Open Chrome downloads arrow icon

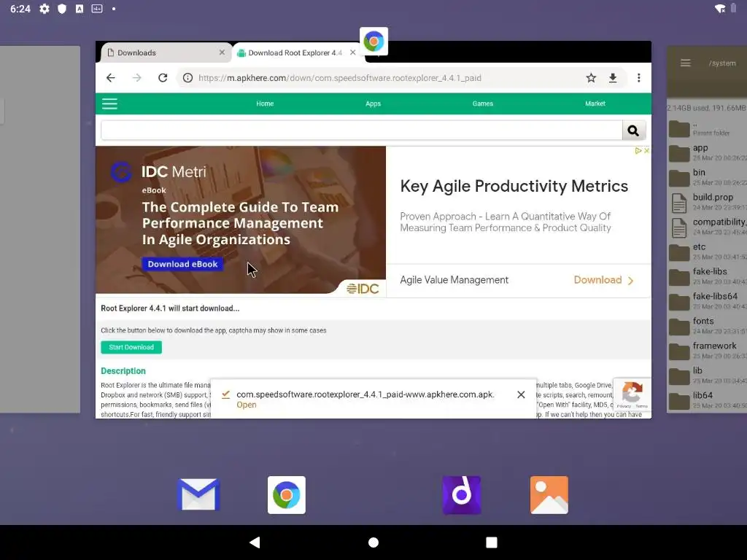click(613, 77)
